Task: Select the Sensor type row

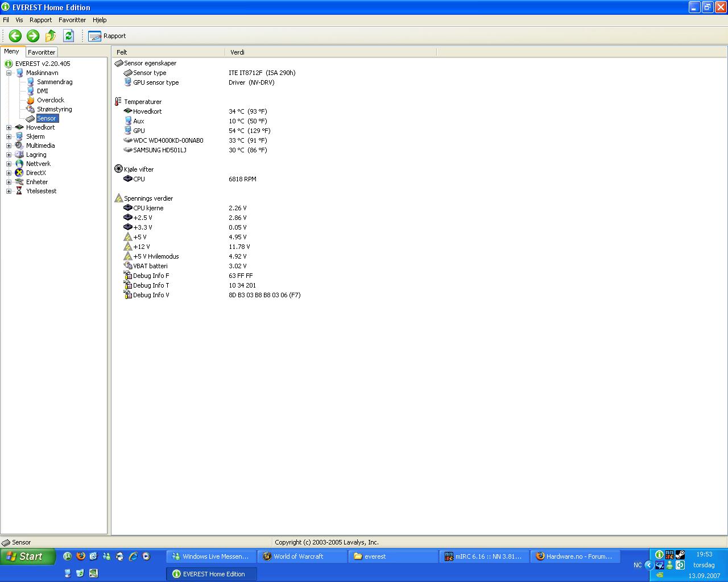Action: click(210, 73)
